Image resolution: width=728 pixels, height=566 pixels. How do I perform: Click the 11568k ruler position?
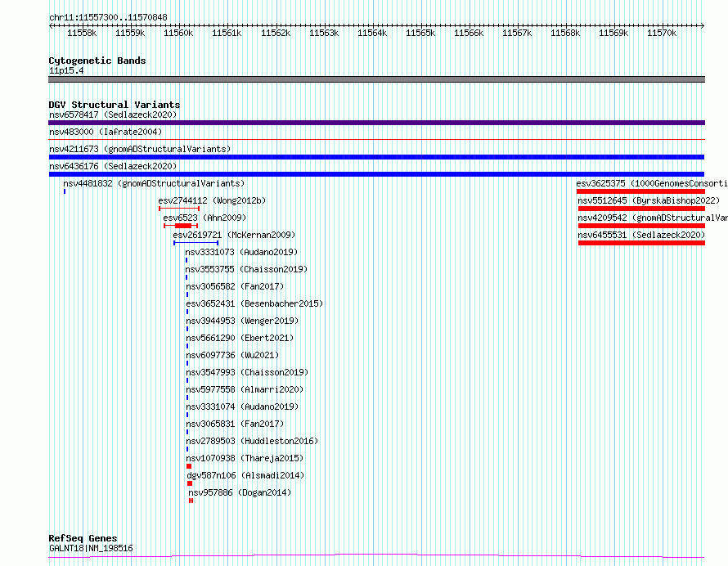click(565, 33)
